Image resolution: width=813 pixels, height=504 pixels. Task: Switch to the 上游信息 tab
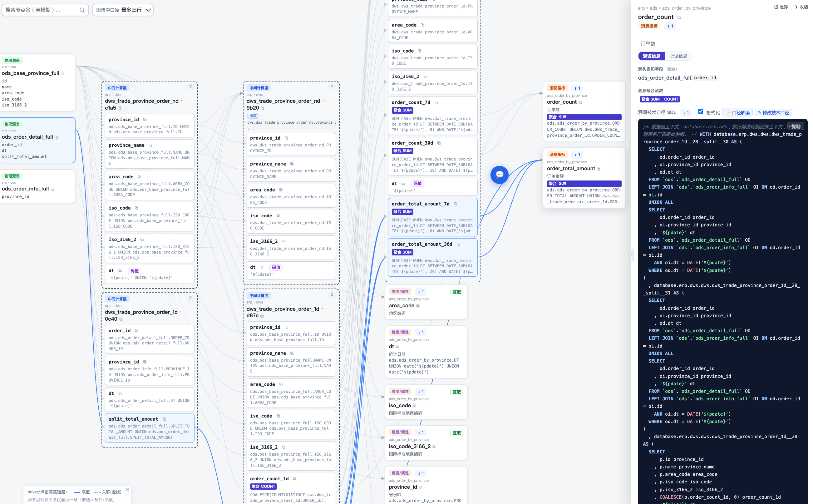(678, 56)
